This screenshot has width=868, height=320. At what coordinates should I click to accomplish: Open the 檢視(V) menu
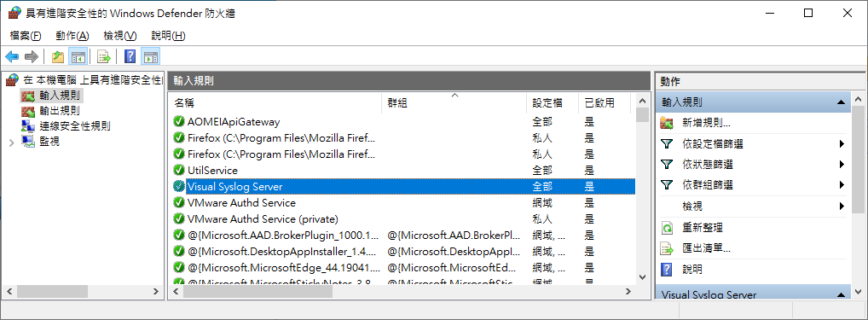coord(119,36)
